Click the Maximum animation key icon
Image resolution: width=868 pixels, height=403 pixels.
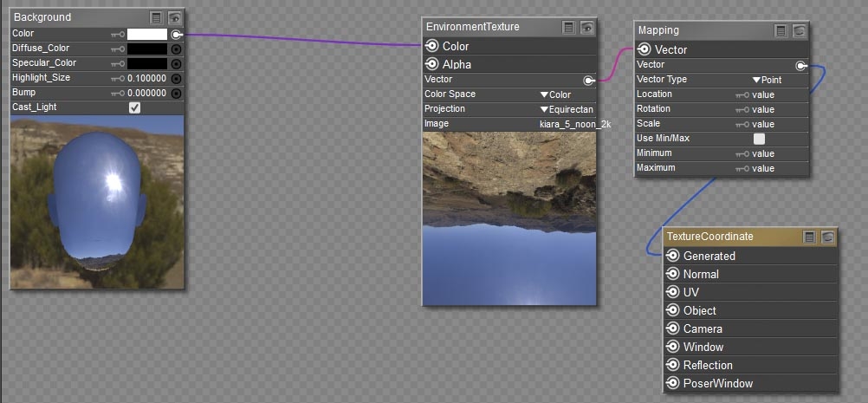point(742,168)
